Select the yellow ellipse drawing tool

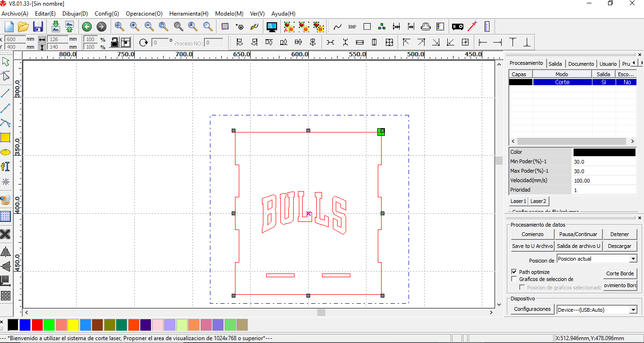point(6,152)
